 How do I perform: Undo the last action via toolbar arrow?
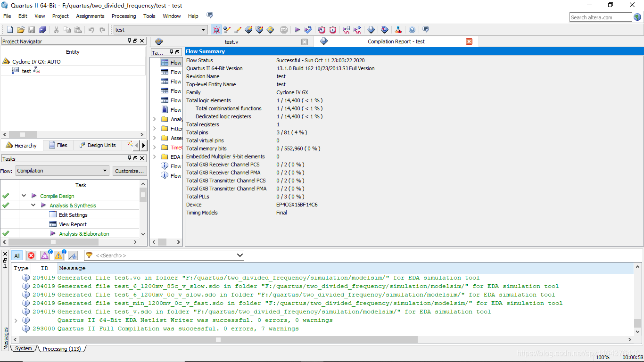(x=91, y=30)
